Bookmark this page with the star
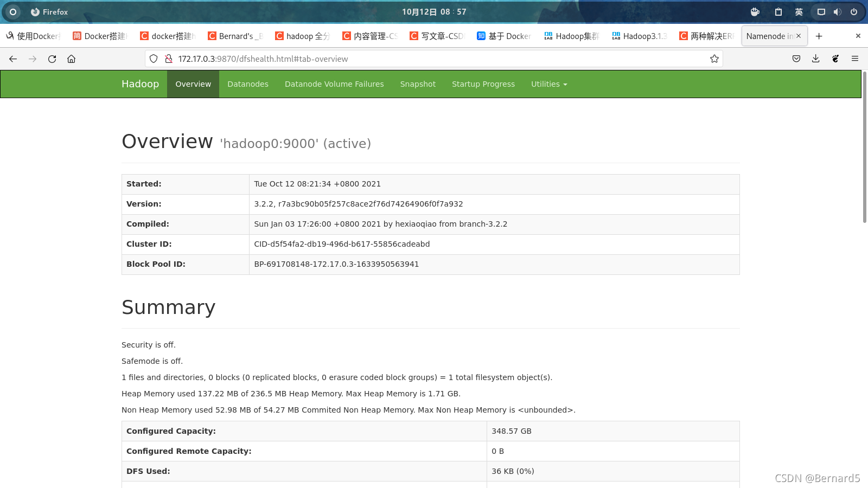Screen dimensions: 868x488 pyautogui.click(x=714, y=59)
